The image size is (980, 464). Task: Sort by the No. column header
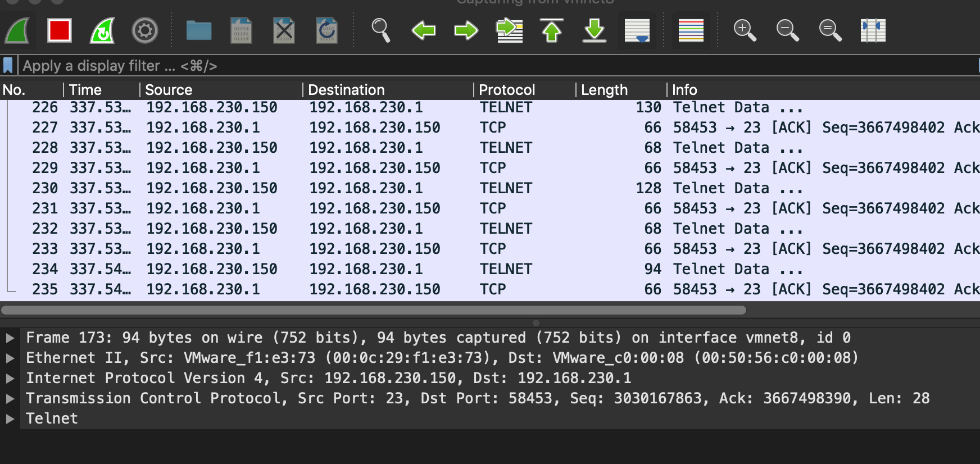pyautogui.click(x=32, y=90)
